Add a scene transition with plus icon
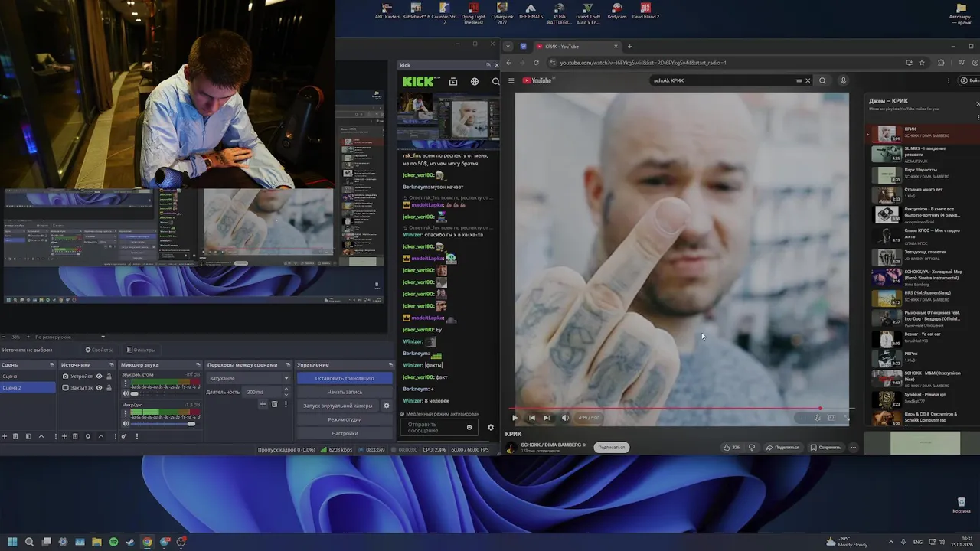This screenshot has width=980, height=551. (263, 404)
